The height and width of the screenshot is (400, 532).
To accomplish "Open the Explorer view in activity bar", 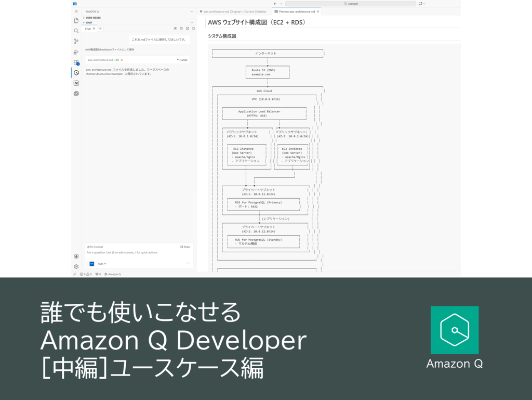I will coord(76,20).
